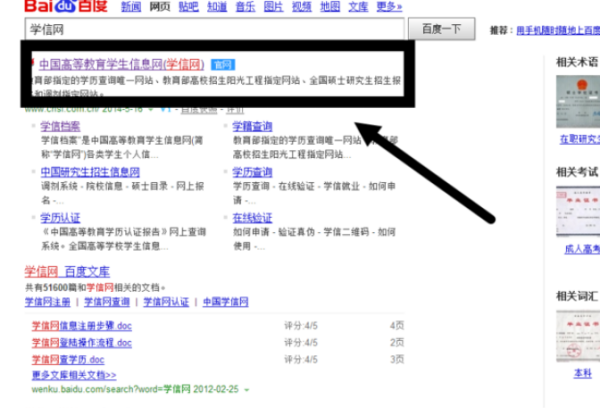Click the 中国学信网 related link

point(225,302)
